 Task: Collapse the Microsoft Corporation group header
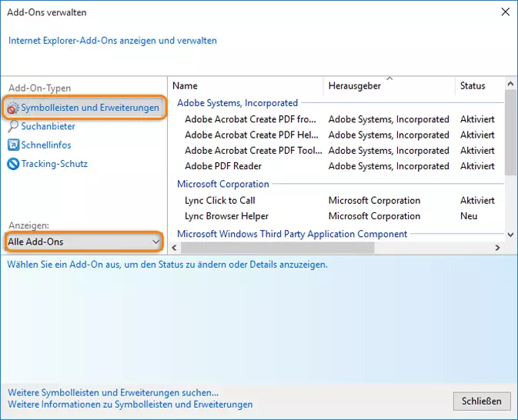coord(223,185)
